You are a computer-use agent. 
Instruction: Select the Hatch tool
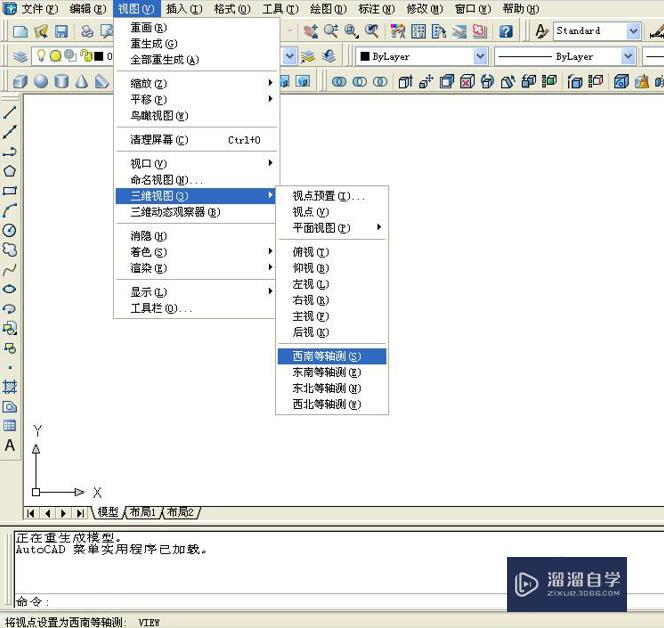pyautogui.click(x=9, y=386)
